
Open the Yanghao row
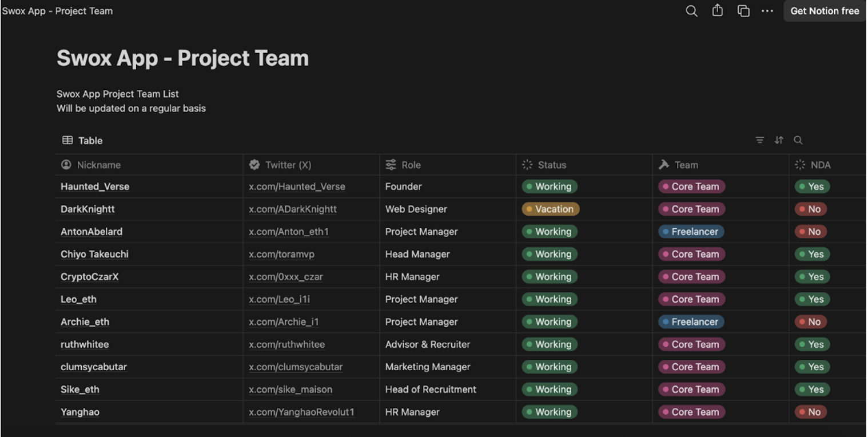click(x=80, y=412)
